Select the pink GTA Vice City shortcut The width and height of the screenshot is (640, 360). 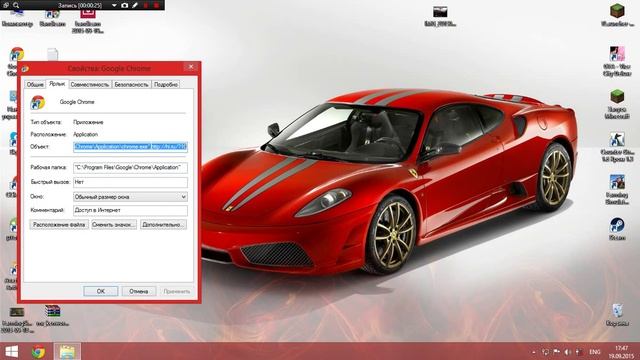click(617, 54)
